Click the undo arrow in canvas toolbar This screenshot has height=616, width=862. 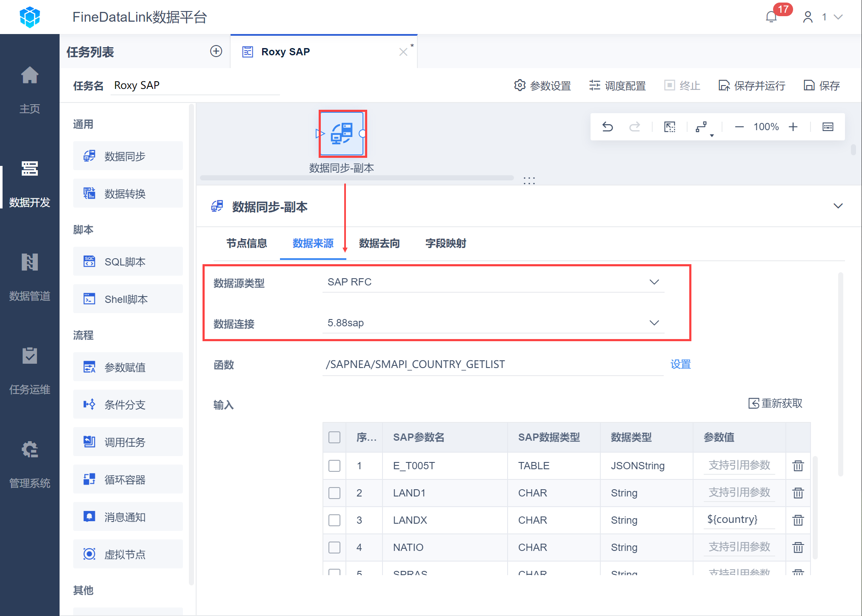coord(608,127)
